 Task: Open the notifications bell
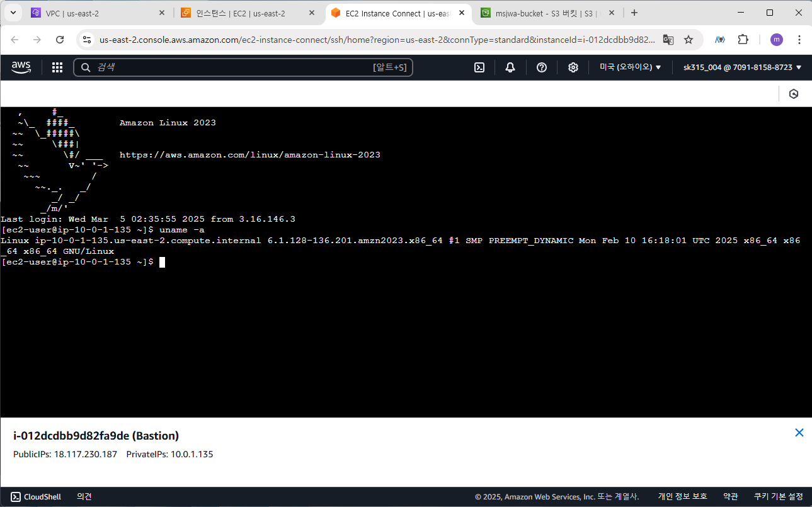click(510, 67)
